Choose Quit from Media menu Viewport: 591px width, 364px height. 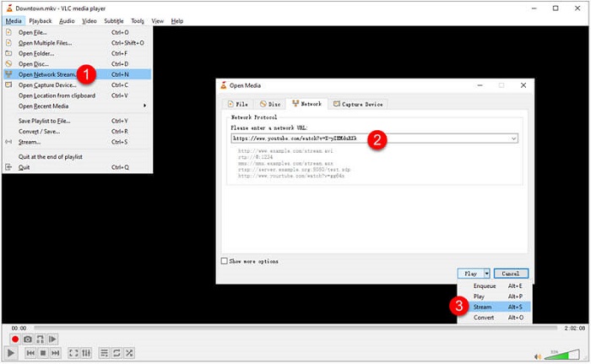(x=78, y=167)
